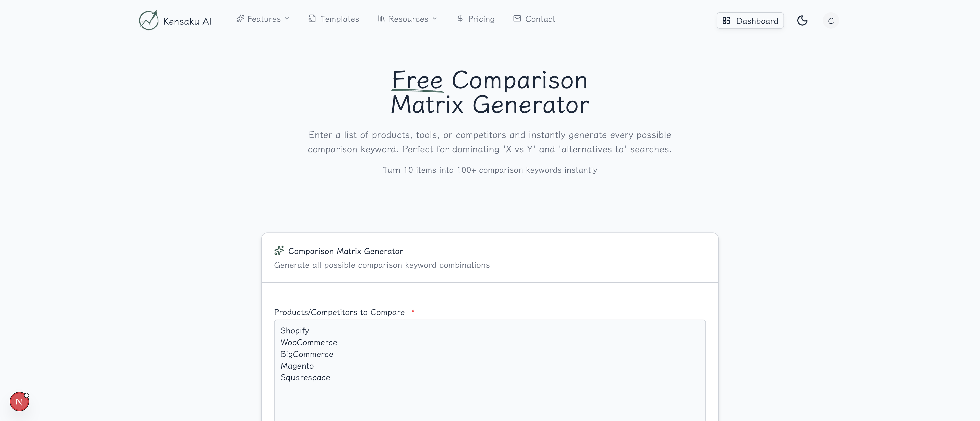Viewport: 980px width, 421px height.
Task: Open the red N dev tools badge
Action: (19, 402)
